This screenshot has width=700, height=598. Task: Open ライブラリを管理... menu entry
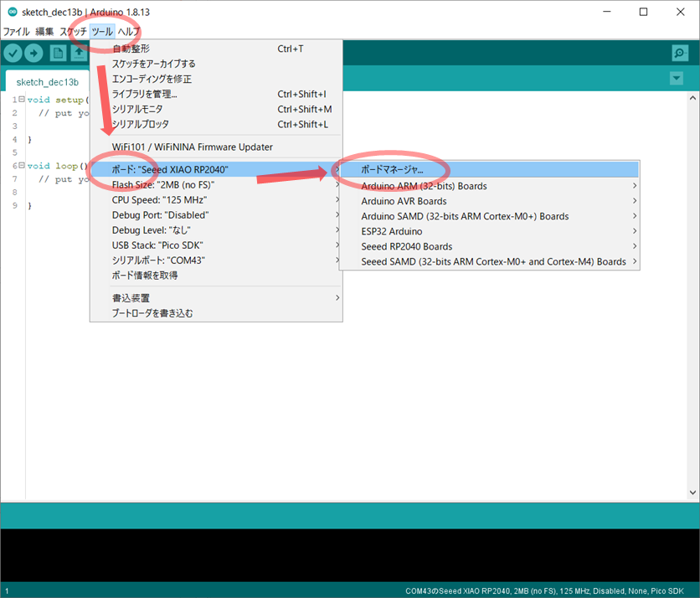(x=216, y=95)
